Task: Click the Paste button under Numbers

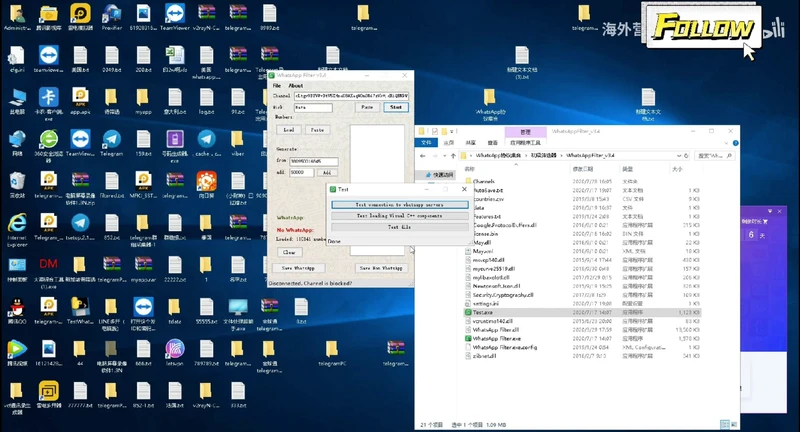Action: (317, 130)
